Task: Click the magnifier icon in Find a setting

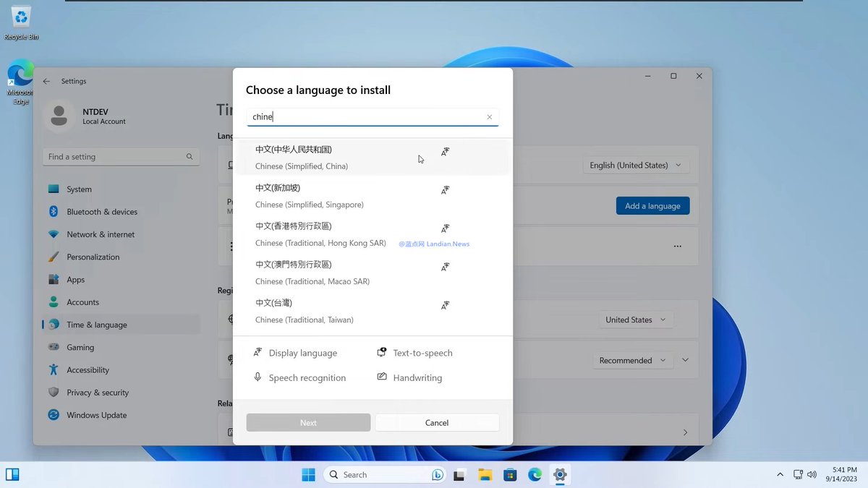Action: (189, 156)
